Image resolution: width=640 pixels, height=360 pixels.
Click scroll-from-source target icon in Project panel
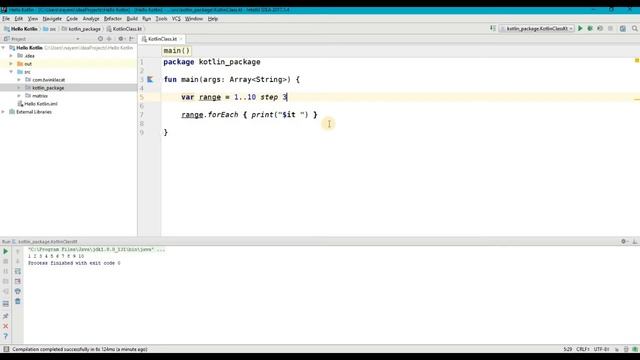(100, 39)
